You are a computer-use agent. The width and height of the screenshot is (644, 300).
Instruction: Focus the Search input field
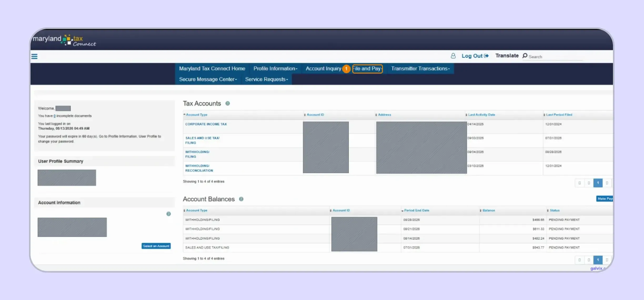coord(555,57)
